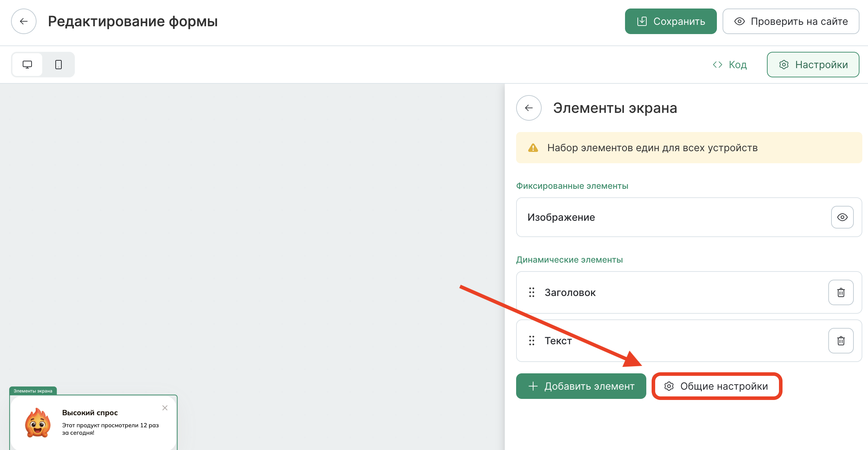This screenshot has height=450, width=868.
Task: Dismiss the Высокий спрос notification
Action: 165,408
